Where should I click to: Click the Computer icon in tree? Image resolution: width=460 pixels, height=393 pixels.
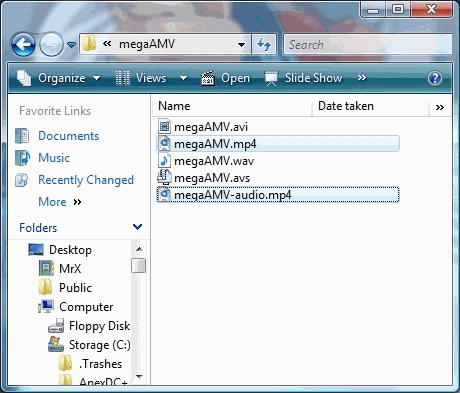tap(46, 307)
